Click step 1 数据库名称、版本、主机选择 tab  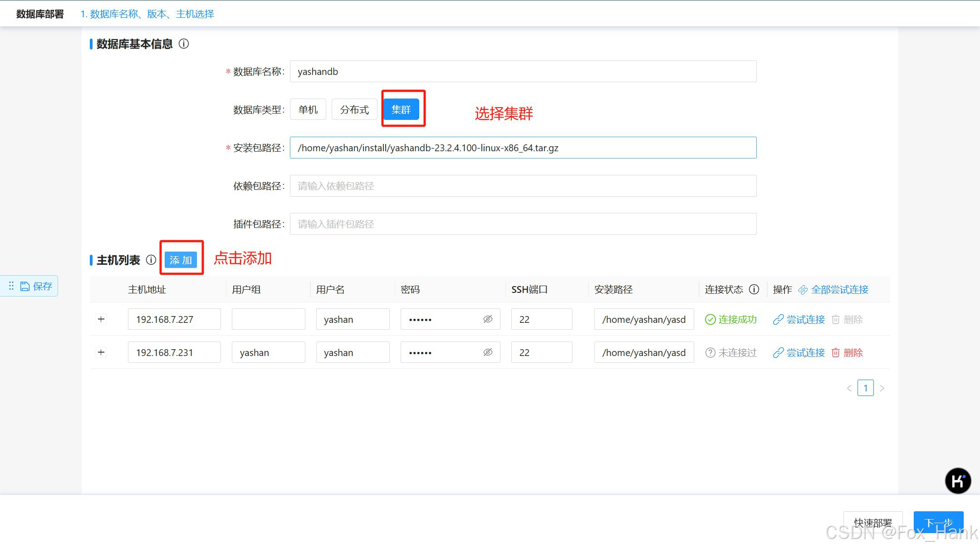(147, 14)
